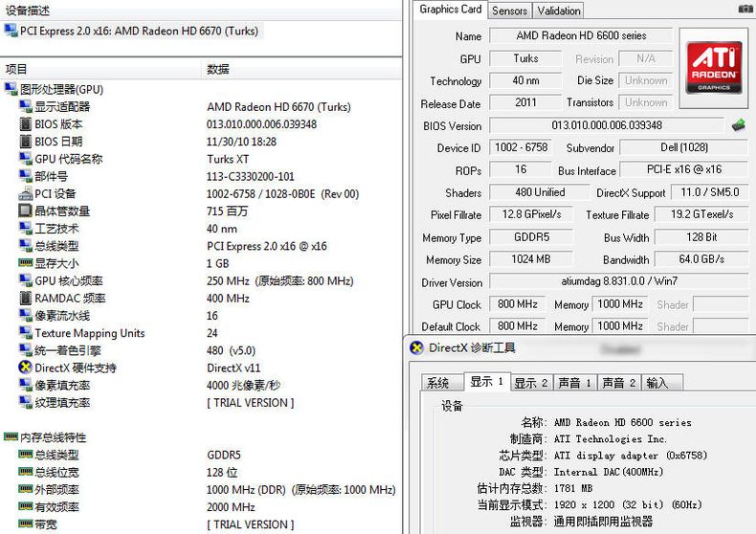Click the DirectX 硬件支持 X icon

[25, 367]
